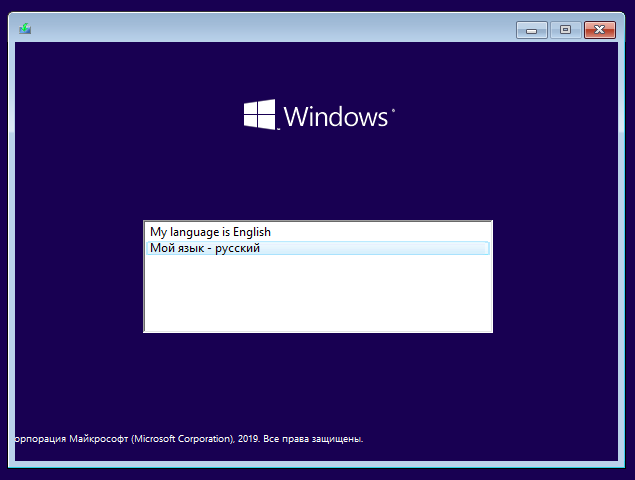635x480 pixels.
Task: Click "Все права защищены" text
Action: (x=313, y=439)
